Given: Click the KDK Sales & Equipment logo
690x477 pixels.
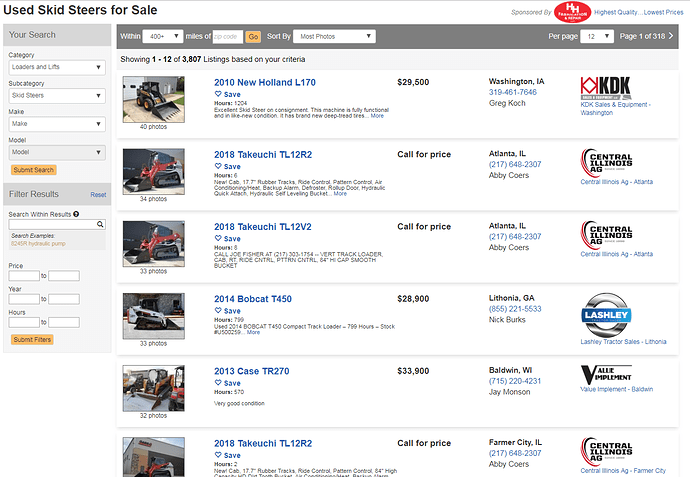Looking at the screenshot, I should (x=606, y=88).
